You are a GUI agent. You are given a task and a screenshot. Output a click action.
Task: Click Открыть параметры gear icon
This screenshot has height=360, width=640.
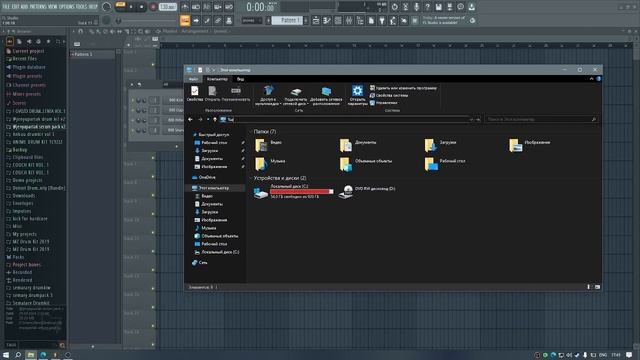(358, 96)
